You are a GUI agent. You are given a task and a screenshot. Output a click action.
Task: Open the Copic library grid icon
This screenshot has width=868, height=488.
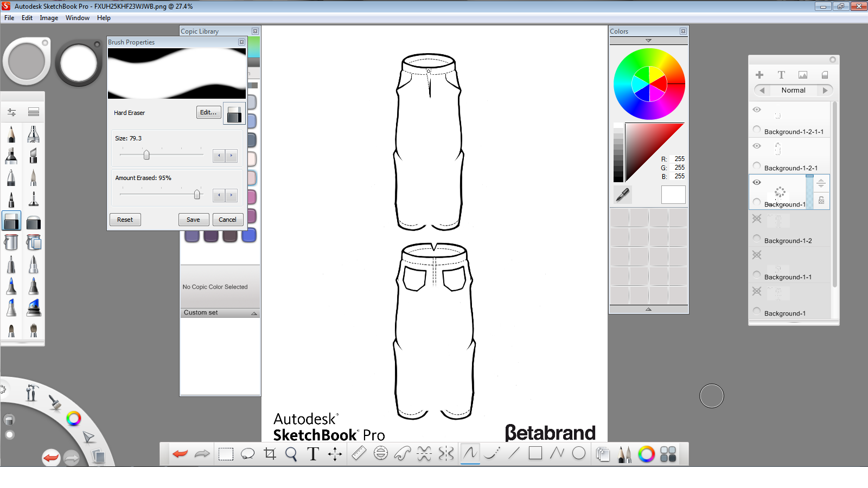(668, 454)
